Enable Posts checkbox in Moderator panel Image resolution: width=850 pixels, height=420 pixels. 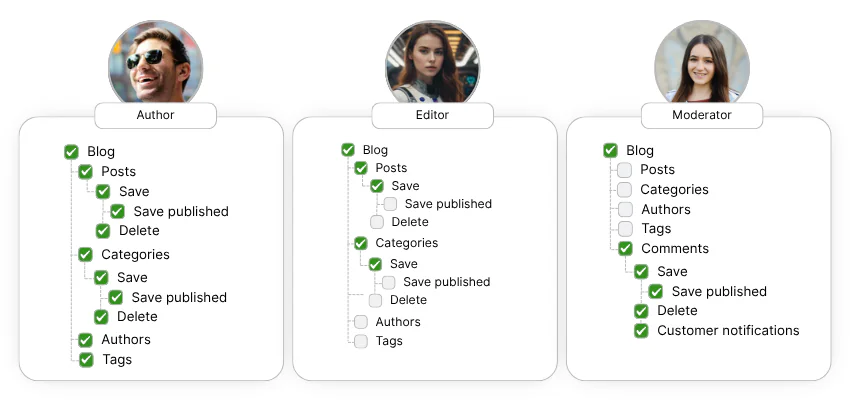point(625,170)
